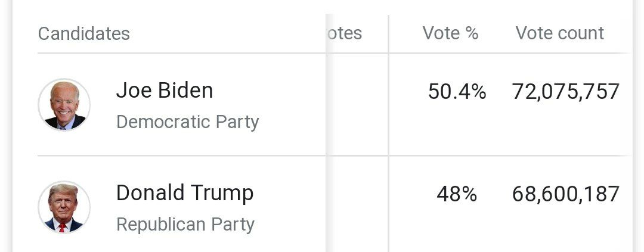
Task: Open the Joe Biden candidate name
Action: tap(164, 91)
